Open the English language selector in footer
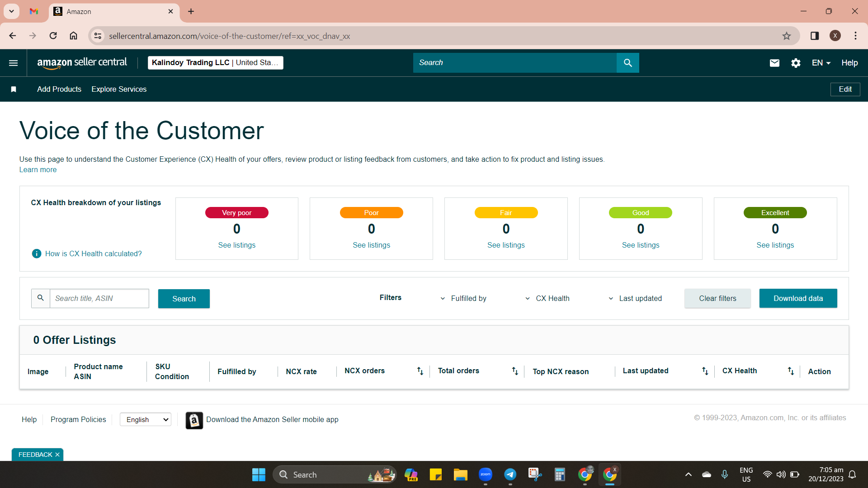Screen dimensions: 868x488 coord(146,420)
